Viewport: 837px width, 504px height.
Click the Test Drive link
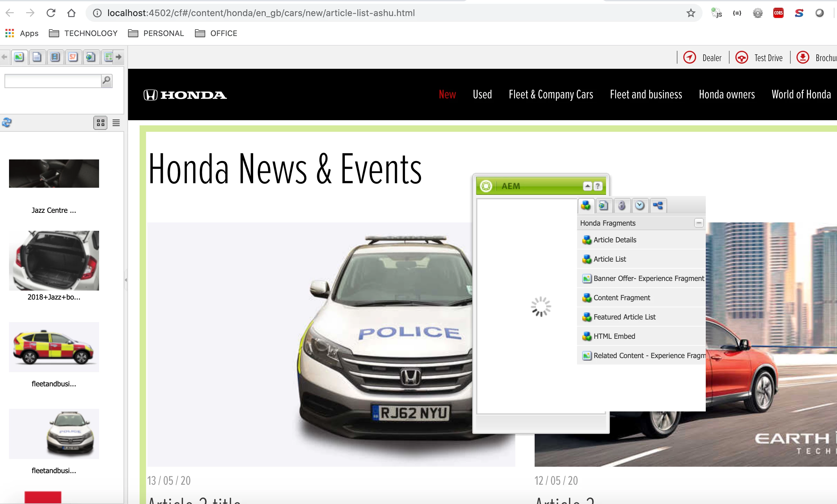[768, 58]
